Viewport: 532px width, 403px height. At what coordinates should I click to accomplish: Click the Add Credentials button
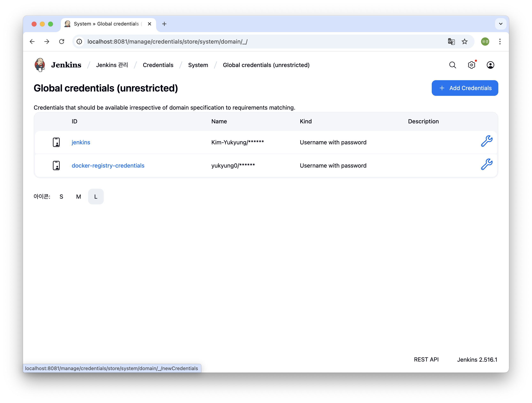(x=465, y=88)
